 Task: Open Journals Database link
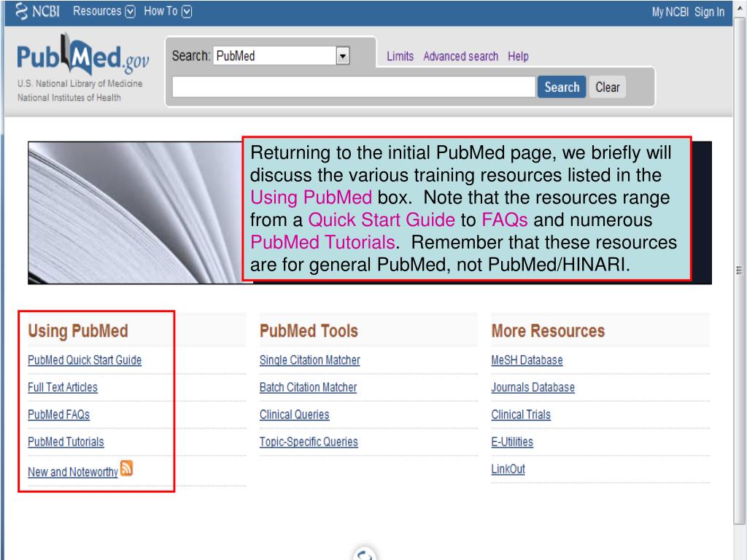pyautogui.click(x=533, y=387)
